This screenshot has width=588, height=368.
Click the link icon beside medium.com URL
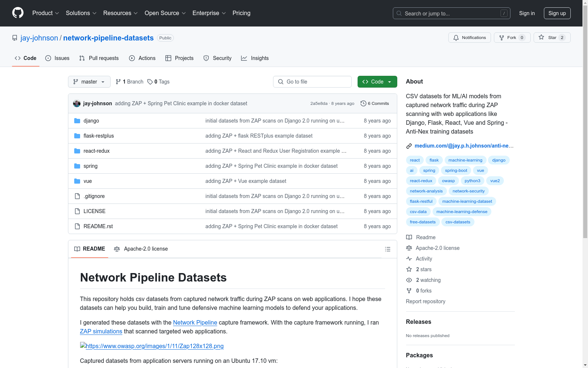409,146
